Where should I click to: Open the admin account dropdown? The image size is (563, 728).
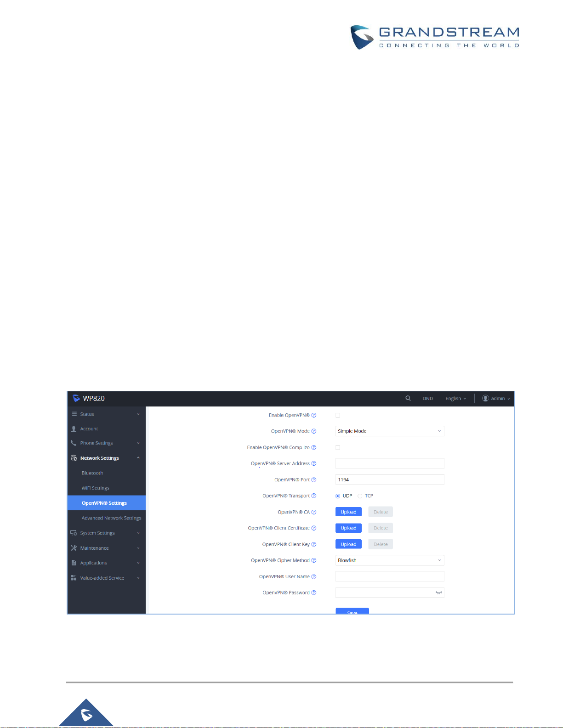496,398
